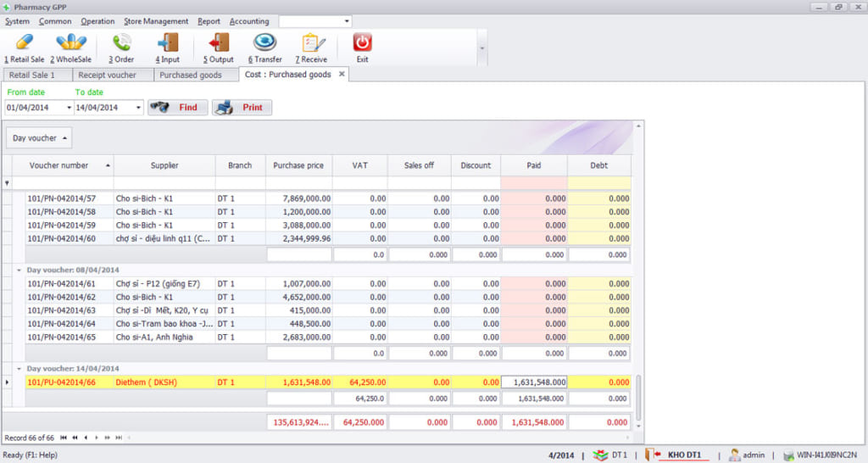Click the grand total 135,613,924 cell
This screenshot has height=463, width=868.
click(x=299, y=422)
